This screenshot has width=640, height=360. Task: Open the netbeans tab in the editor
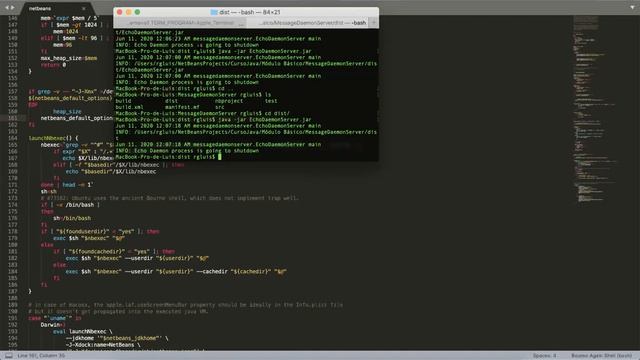tap(40, 8)
